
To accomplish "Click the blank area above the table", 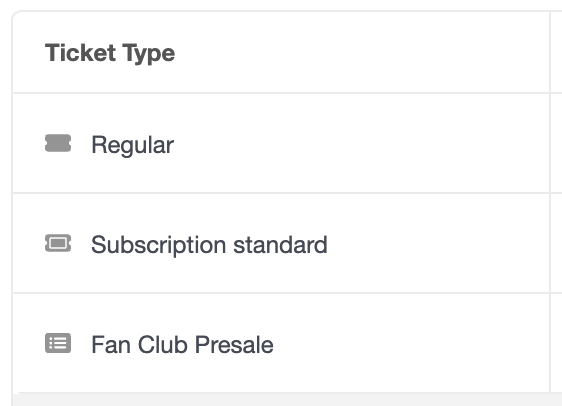I will [281, 5].
